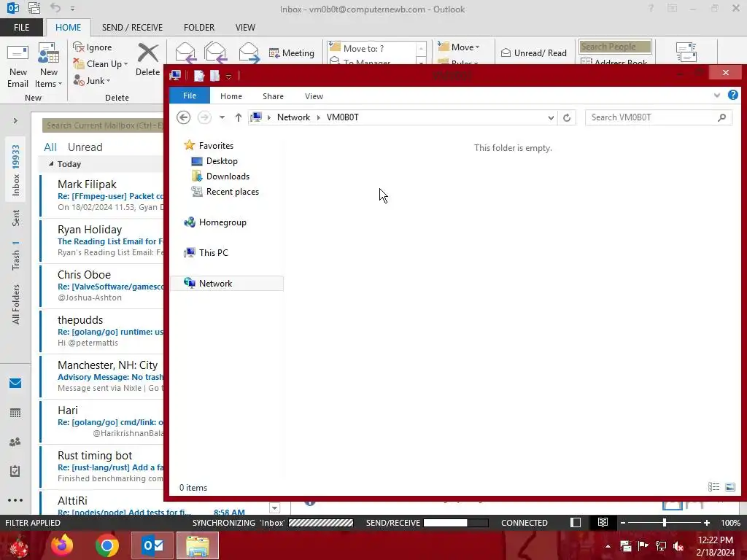Viewport: 747px width, 560px height.
Task: Open People navigation icon
Action: coord(15,442)
